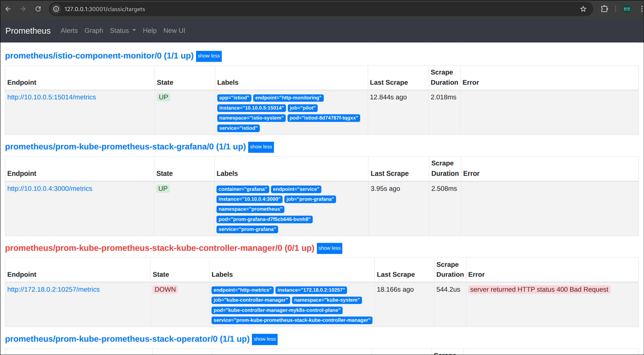Click the namespace="istio-system" label badge
Image resolution: width=644 pixels, height=355 pixels.
(x=251, y=118)
